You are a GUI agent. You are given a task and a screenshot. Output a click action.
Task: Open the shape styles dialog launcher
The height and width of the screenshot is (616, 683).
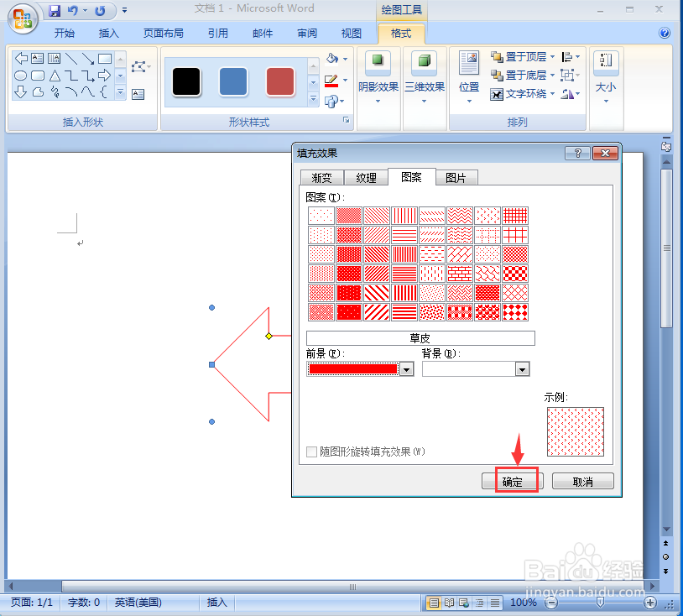(x=347, y=120)
